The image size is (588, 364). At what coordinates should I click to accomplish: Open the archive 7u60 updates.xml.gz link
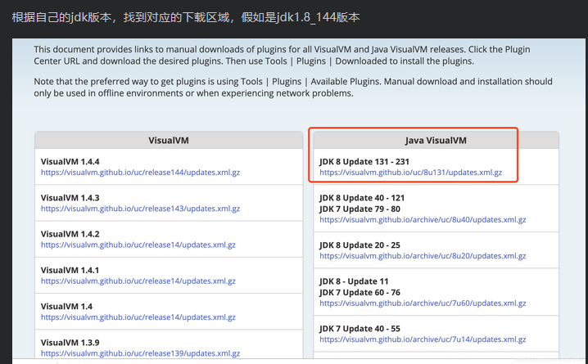(423, 303)
